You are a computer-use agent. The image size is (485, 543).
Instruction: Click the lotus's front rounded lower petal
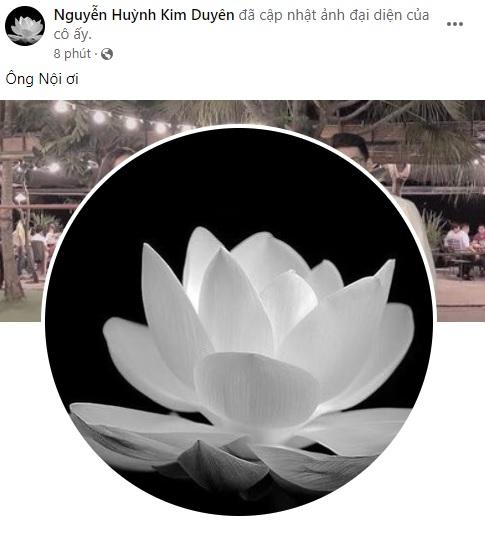tap(257, 388)
